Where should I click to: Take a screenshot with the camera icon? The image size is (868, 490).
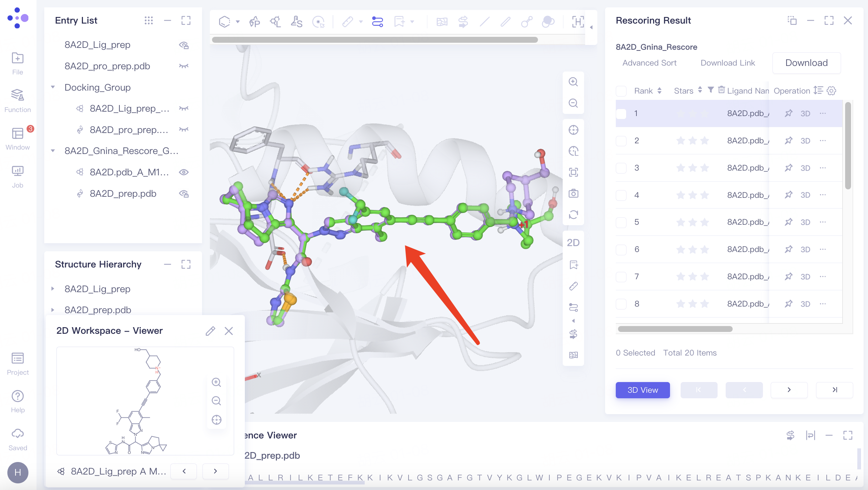[573, 193]
